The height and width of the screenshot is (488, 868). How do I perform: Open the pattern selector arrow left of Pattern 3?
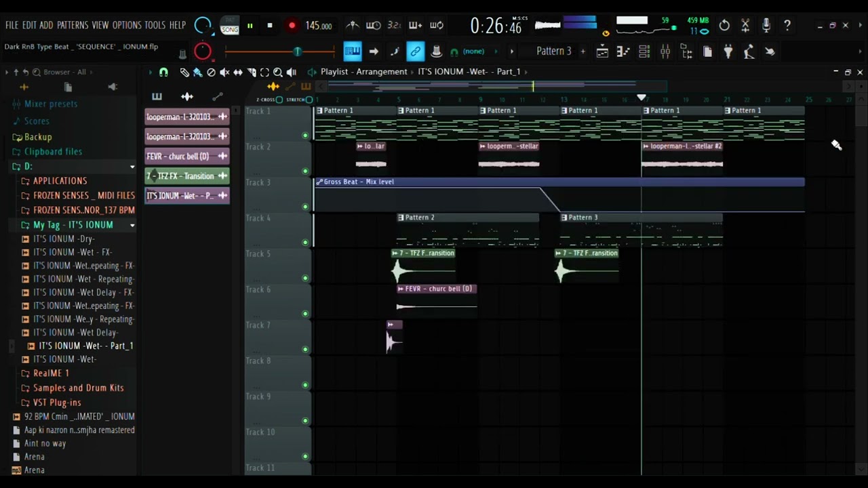click(x=512, y=52)
